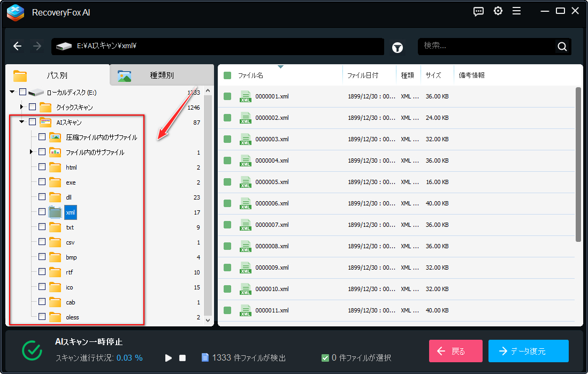588x374 pixels.
Task: Click the search magnifier icon
Action: pos(562,47)
